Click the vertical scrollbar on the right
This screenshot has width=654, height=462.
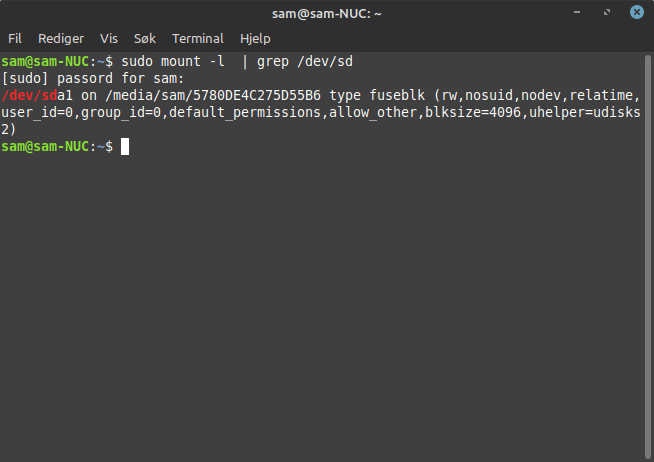tap(648, 256)
